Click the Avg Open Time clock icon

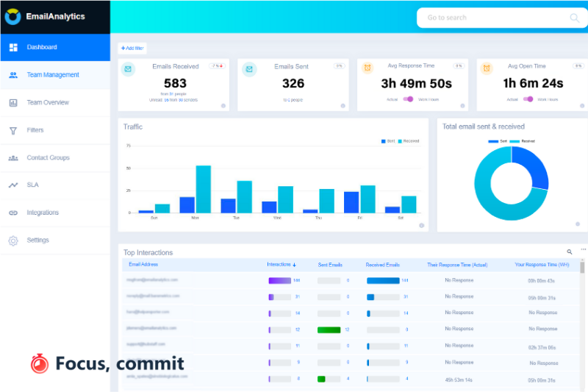(487, 68)
